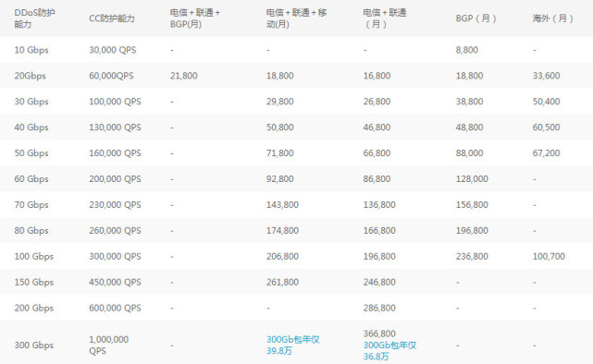
Task: Click the 46,800 price cell
Action: (x=377, y=127)
